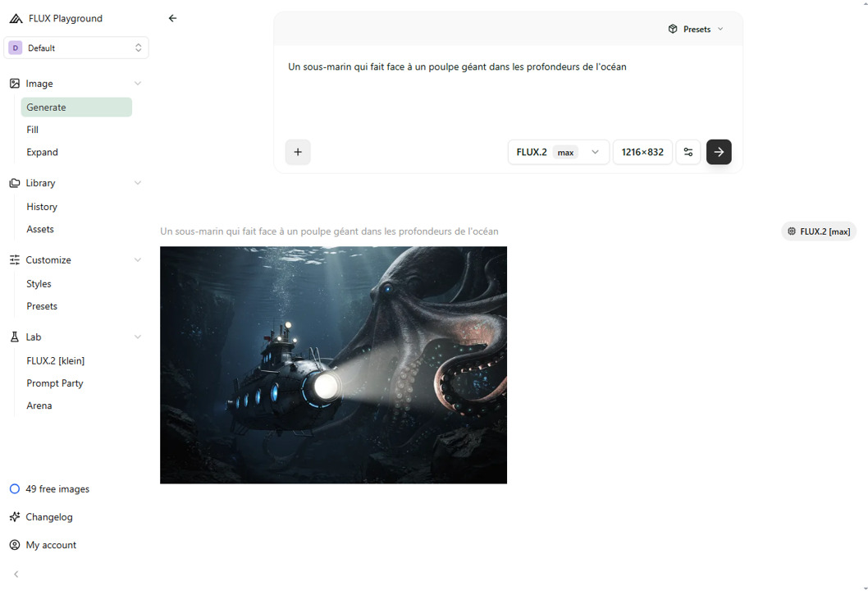
Task: Collapse the Image section chevron
Action: click(x=138, y=84)
